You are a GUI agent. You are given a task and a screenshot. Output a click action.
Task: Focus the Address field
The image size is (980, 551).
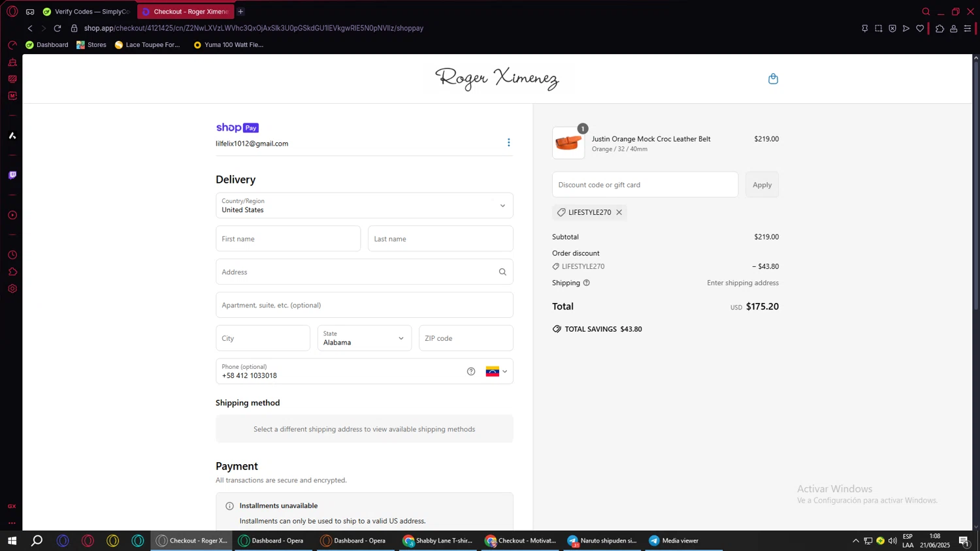(x=364, y=272)
